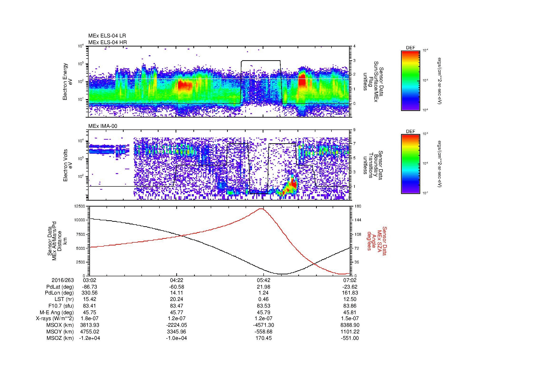Click the time tick label '04:22'
The image size is (555, 392).
(x=177, y=280)
